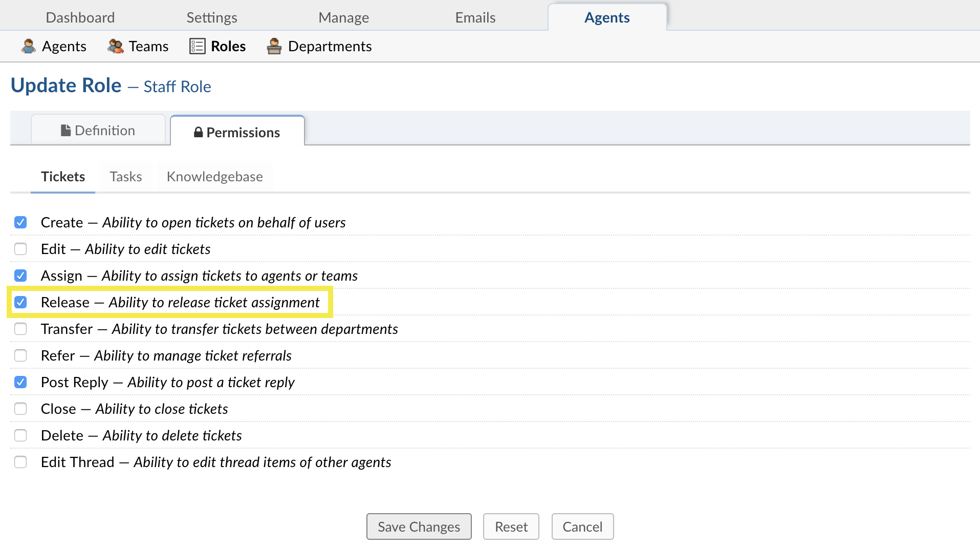Image resolution: width=980 pixels, height=548 pixels.
Task: Uncheck the Create tickets permission
Action: coord(20,222)
